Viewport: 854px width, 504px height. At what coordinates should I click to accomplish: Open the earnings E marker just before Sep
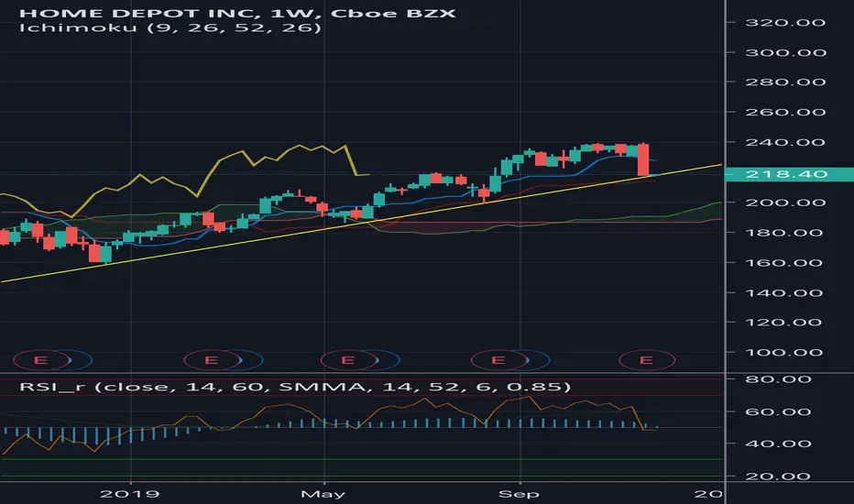coord(498,360)
